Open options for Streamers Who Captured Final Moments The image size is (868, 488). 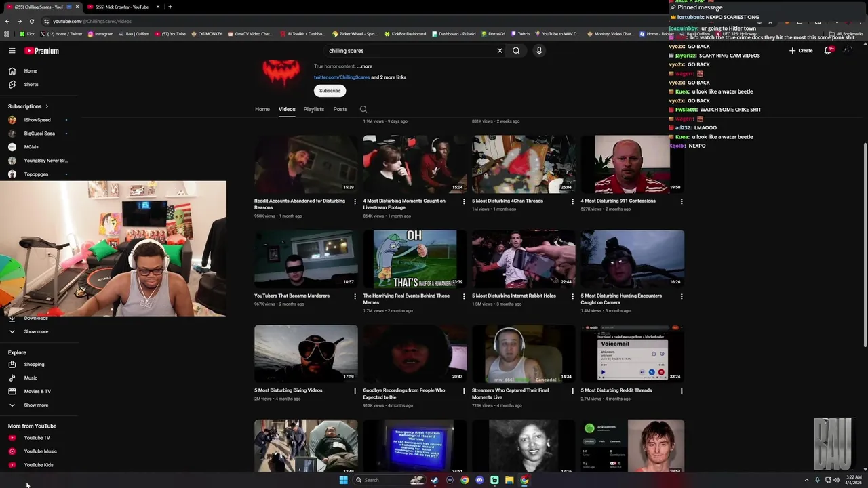tap(572, 391)
